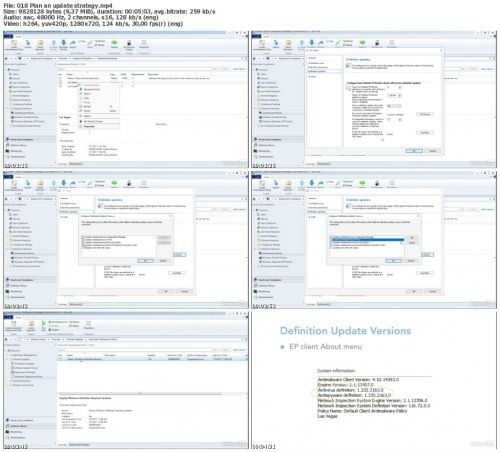Click Increase Priority ribbon arrow in context-menu frame

point(54,43)
